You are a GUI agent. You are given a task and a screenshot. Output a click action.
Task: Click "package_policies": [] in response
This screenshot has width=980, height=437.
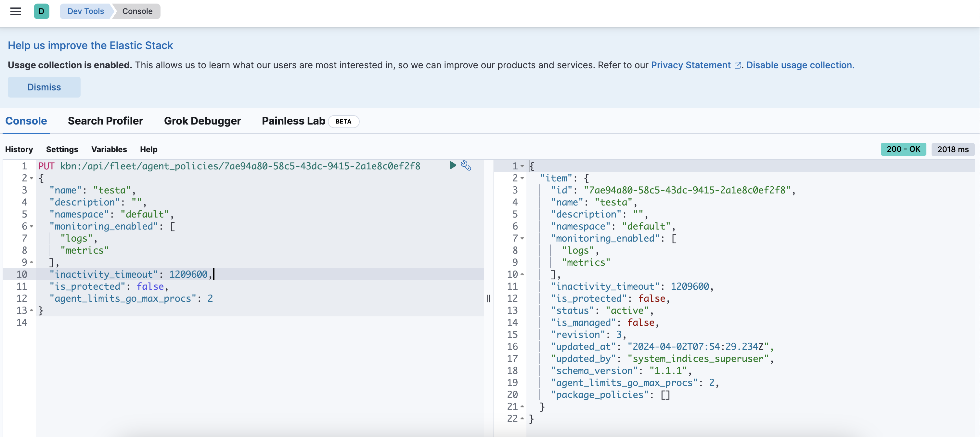tap(610, 395)
